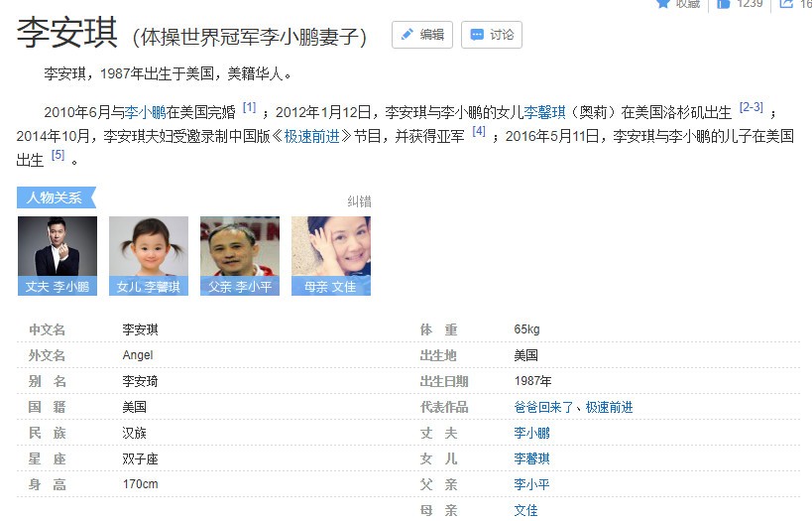Screen dimensions: 812x521
Task: Click the 编辑 (edit) button with pencil icon
Action: coord(421,35)
